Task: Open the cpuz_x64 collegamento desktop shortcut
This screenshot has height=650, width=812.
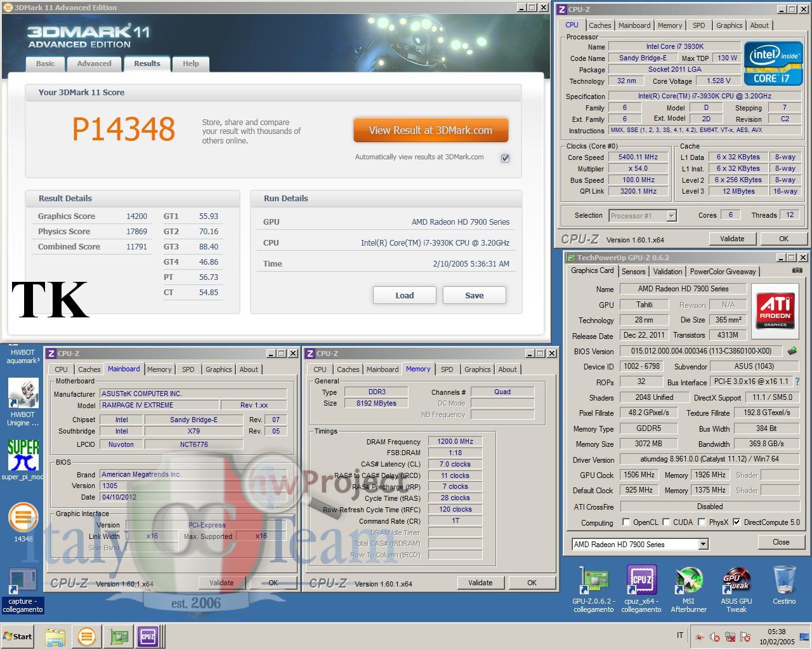Action: pyautogui.click(x=641, y=590)
